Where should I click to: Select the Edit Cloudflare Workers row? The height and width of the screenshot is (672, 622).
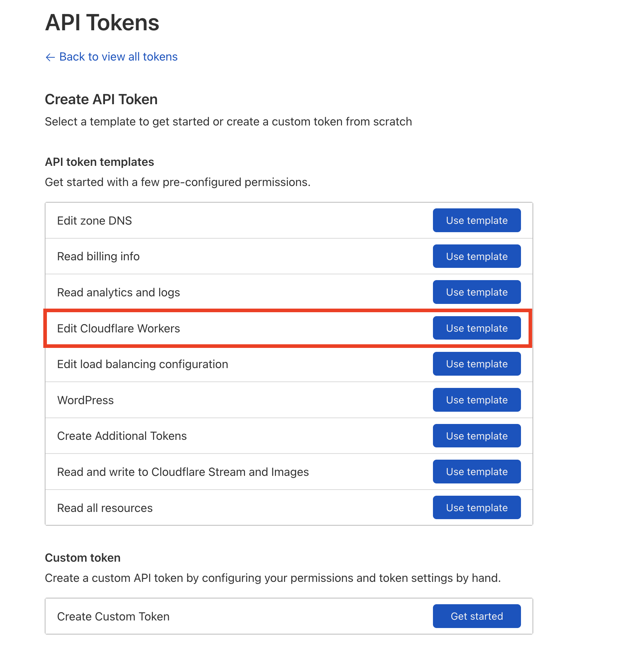point(119,328)
